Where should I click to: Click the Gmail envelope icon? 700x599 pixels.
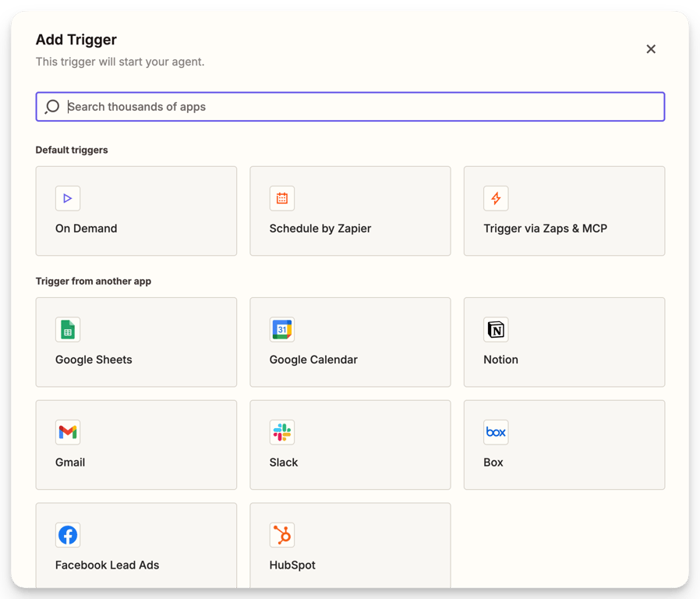point(68,432)
